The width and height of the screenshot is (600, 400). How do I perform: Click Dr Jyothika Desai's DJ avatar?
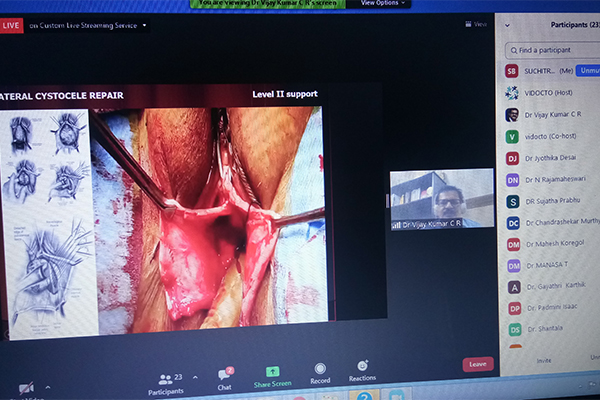click(x=513, y=157)
